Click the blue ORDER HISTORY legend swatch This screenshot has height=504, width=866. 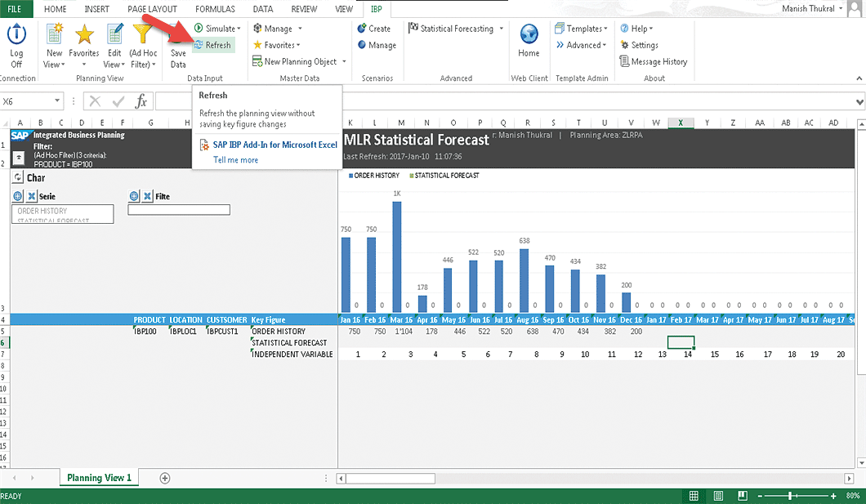350,176
